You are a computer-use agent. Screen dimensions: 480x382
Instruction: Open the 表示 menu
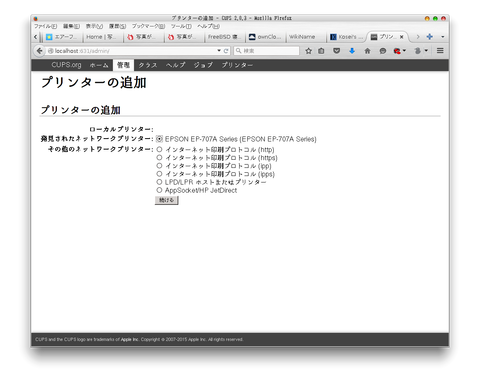pos(94,26)
